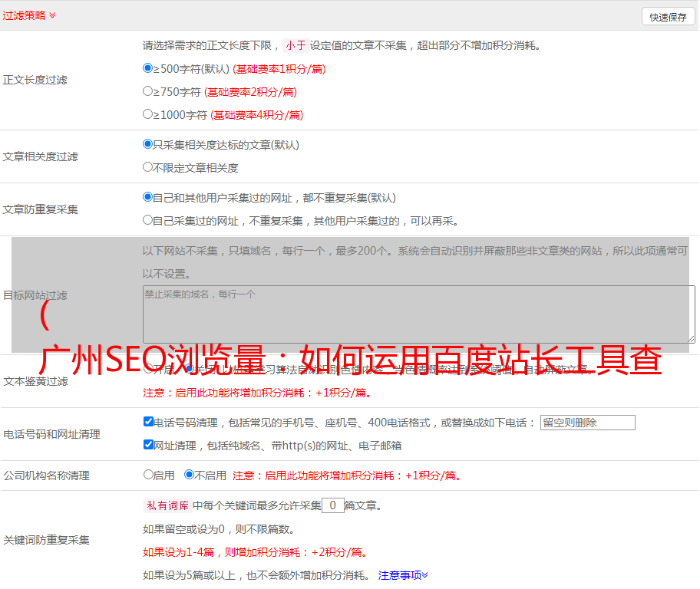
Task: Click the red 注意 warning beside 不启用
Action: 348,475
